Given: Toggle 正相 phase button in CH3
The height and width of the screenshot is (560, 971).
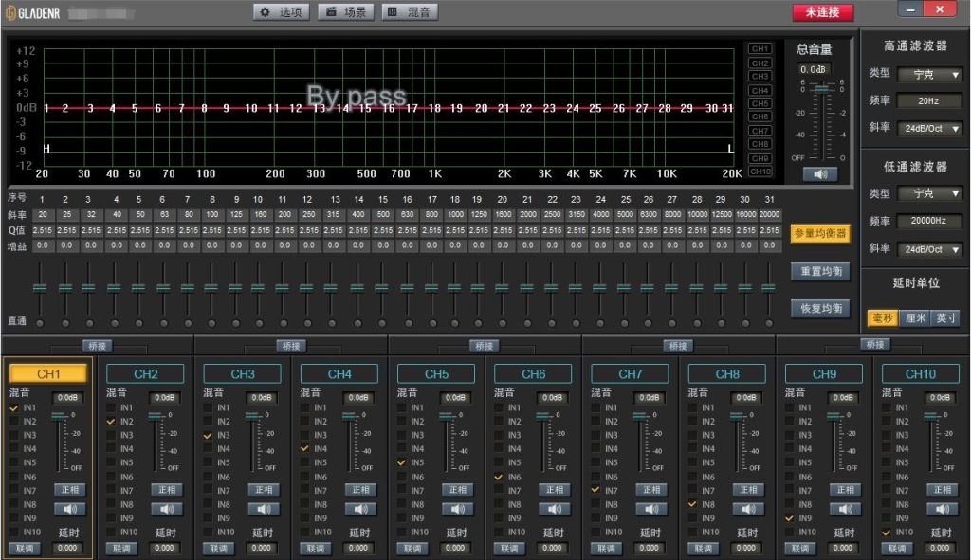Looking at the screenshot, I should 264,490.
